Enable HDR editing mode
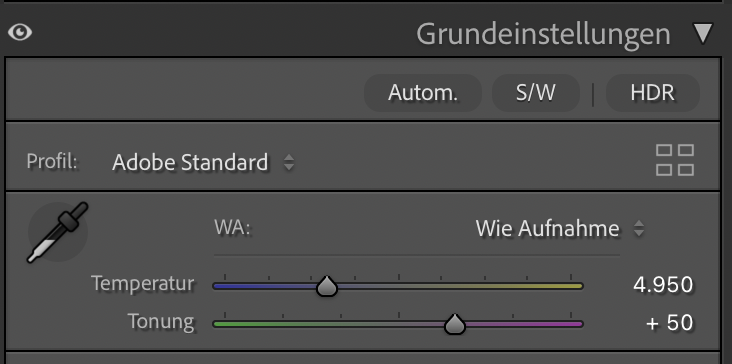732x364 pixels. [x=653, y=93]
